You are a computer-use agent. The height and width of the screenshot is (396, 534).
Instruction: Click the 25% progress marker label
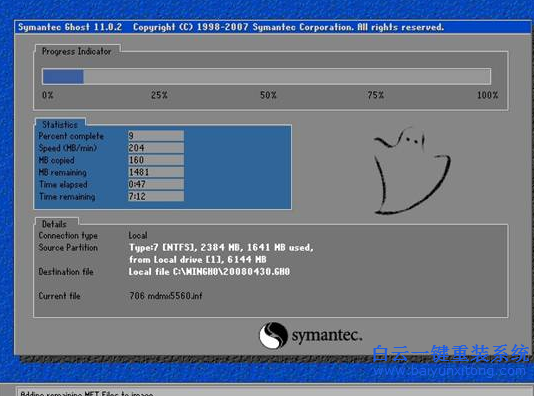(159, 95)
